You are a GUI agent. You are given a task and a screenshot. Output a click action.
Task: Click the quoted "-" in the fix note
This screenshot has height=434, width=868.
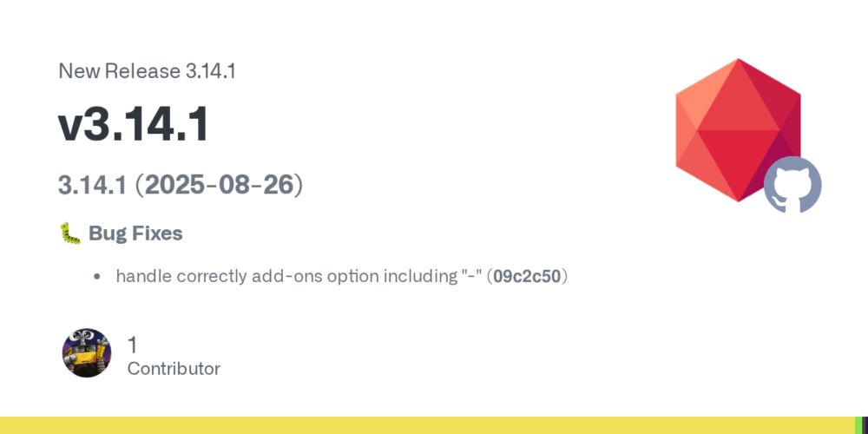pyautogui.click(x=470, y=274)
